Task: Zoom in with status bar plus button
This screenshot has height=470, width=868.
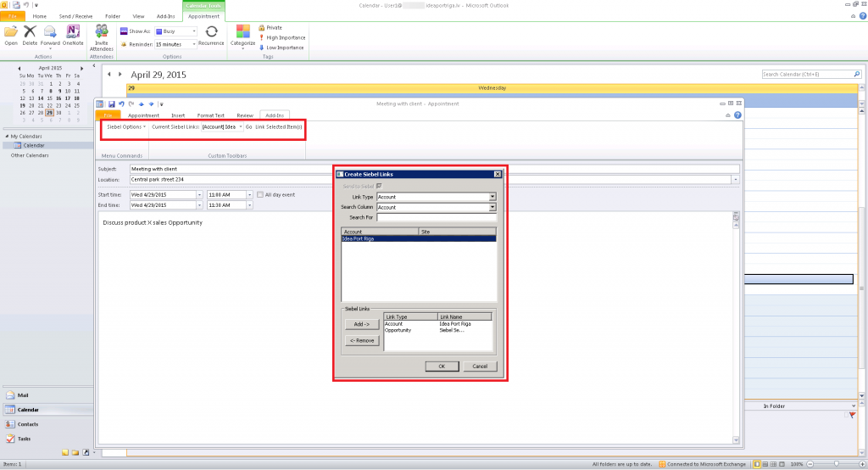Action: (862, 464)
